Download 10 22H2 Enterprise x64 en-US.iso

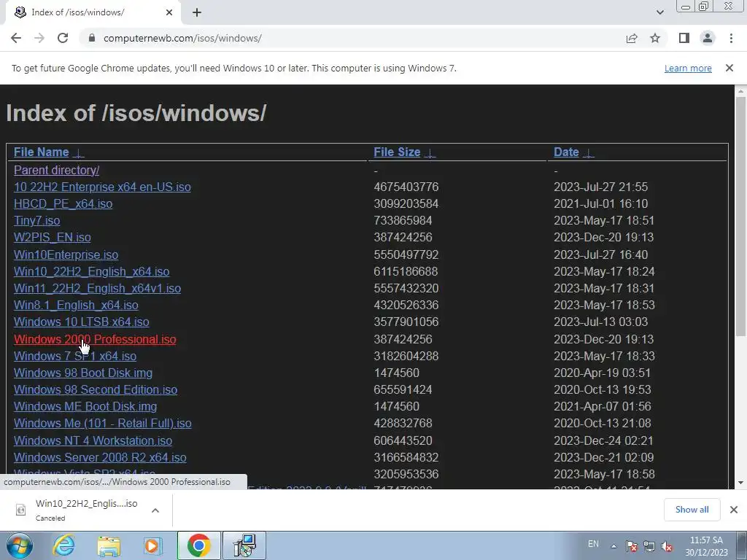102,187
